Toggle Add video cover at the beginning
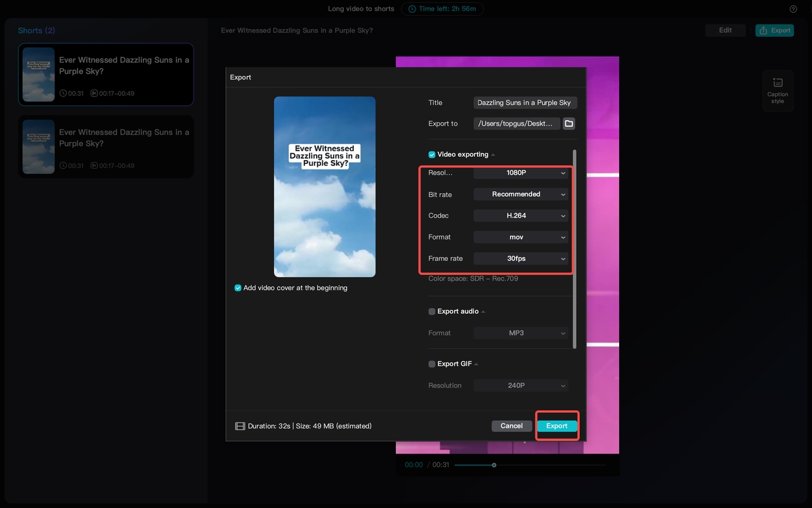 [x=238, y=288]
